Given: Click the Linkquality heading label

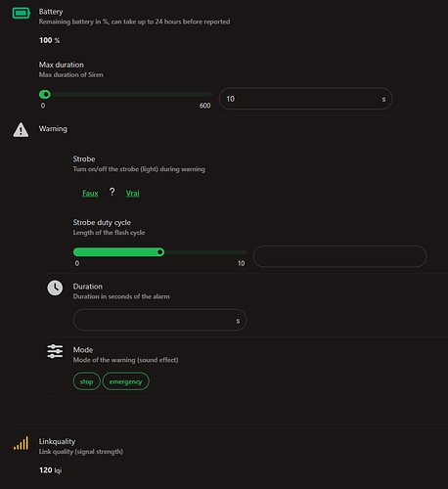Looking at the screenshot, I should [x=57, y=441].
